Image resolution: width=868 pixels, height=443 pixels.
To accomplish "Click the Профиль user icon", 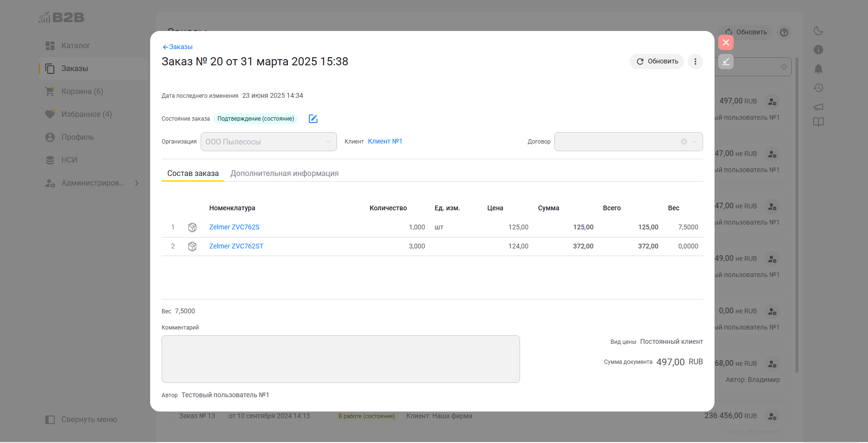I will click(x=50, y=137).
